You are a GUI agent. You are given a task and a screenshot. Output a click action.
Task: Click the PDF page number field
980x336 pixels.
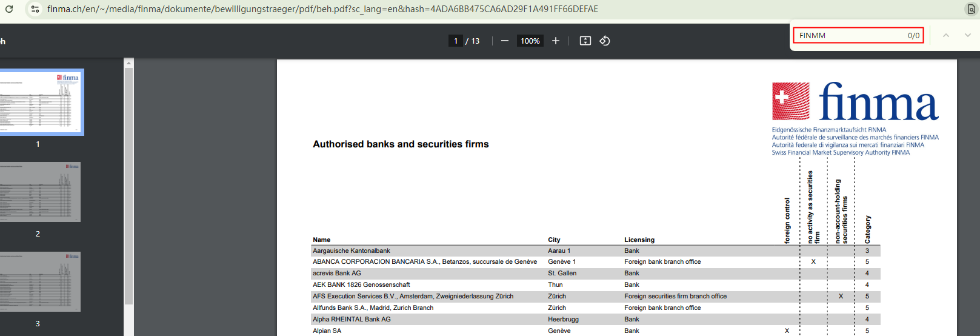tap(456, 41)
